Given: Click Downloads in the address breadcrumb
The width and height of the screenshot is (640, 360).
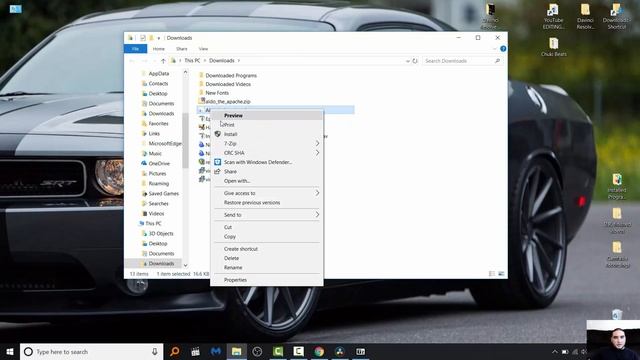Looking at the screenshot, I should point(222,60).
